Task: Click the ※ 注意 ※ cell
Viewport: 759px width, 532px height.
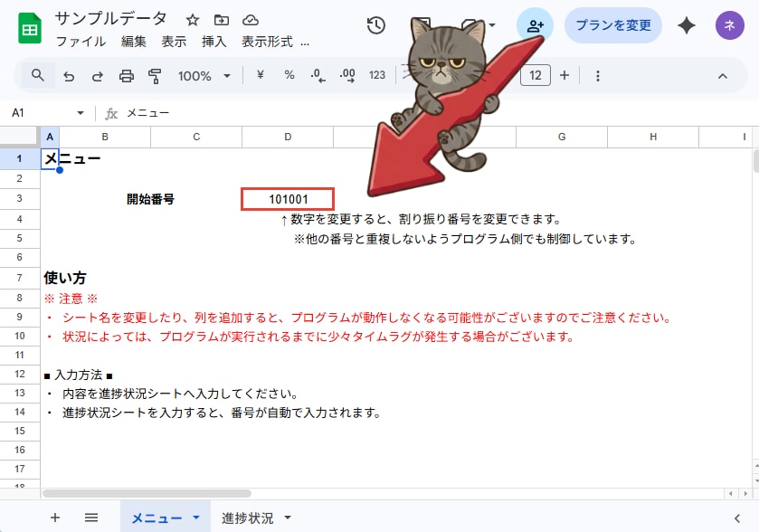Action: [x=71, y=299]
